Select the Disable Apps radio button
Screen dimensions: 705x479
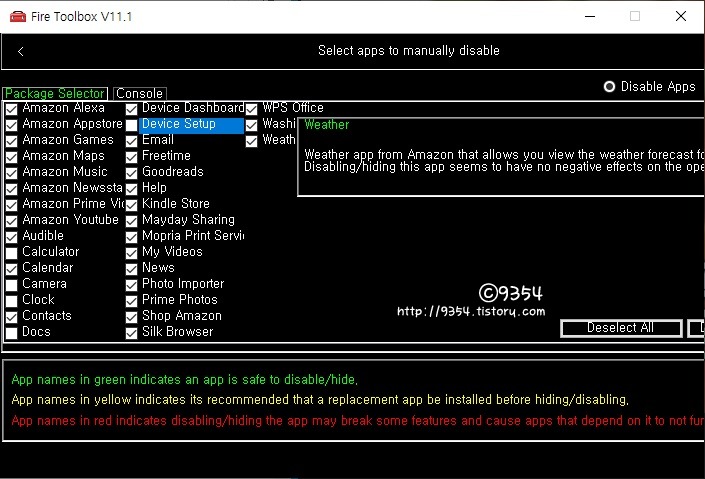click(609, 86)
